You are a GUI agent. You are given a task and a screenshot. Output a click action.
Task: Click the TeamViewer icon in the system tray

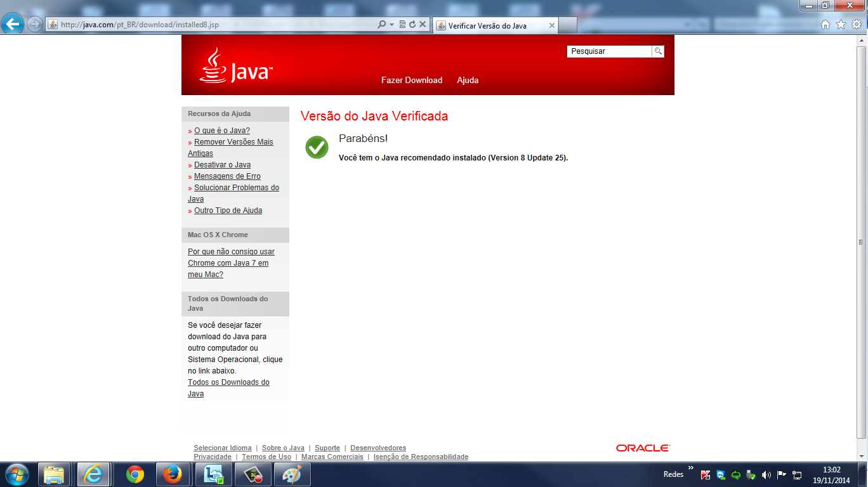point(720,474)
